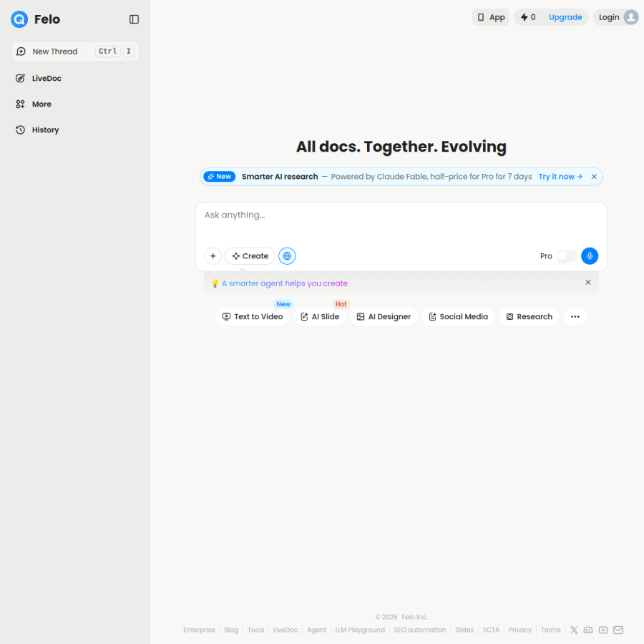Close the smarter agent tip

coord(587,282)
